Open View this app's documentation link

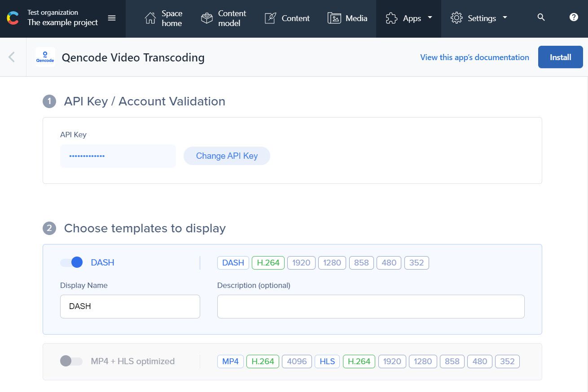coord(474,57)
